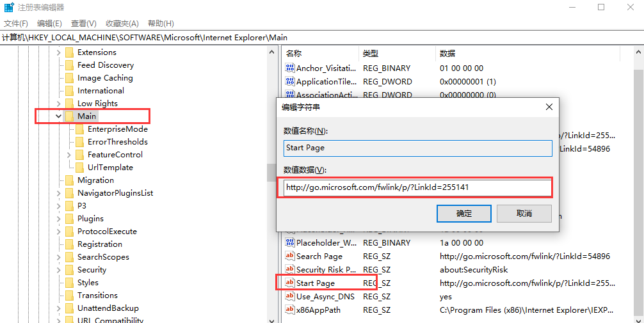Click the binary icon of Anchor_Visitati… value
This screenshot has height=323, width=644.
[290, 68]
